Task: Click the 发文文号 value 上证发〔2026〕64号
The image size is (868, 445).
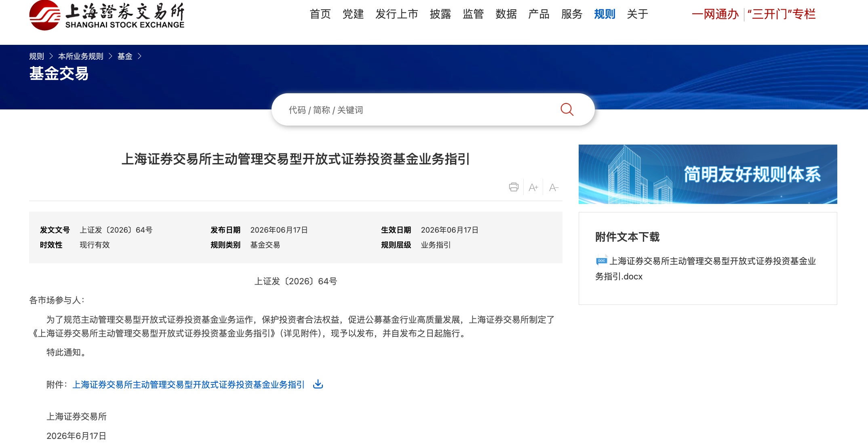Action: click(116, 230)
